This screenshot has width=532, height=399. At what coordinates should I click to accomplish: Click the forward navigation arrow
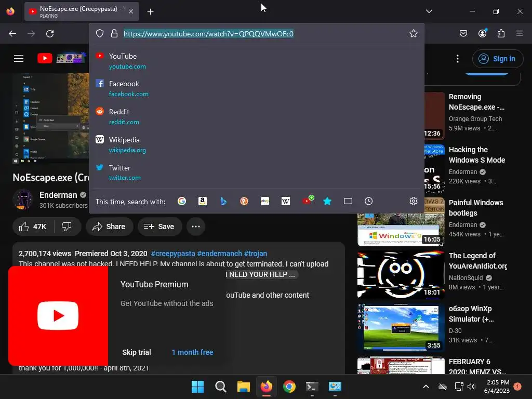pos(31,34)
